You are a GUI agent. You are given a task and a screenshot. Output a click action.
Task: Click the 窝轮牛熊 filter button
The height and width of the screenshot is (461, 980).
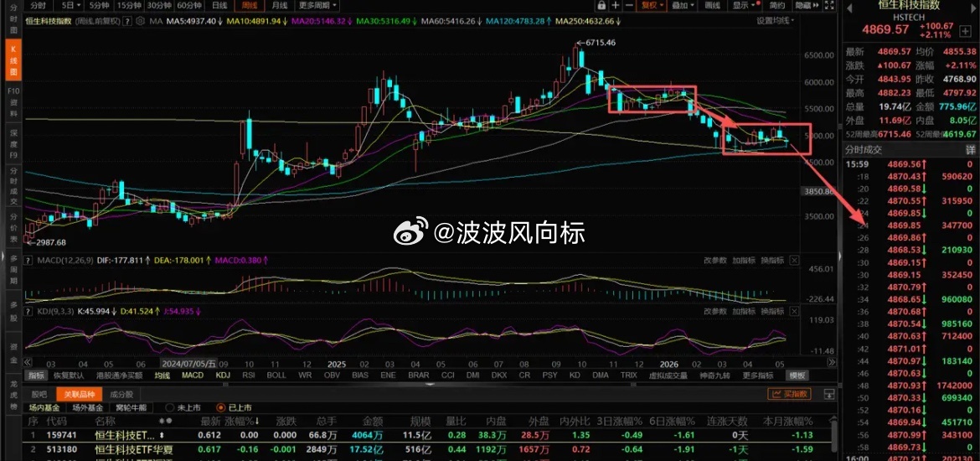130,407
